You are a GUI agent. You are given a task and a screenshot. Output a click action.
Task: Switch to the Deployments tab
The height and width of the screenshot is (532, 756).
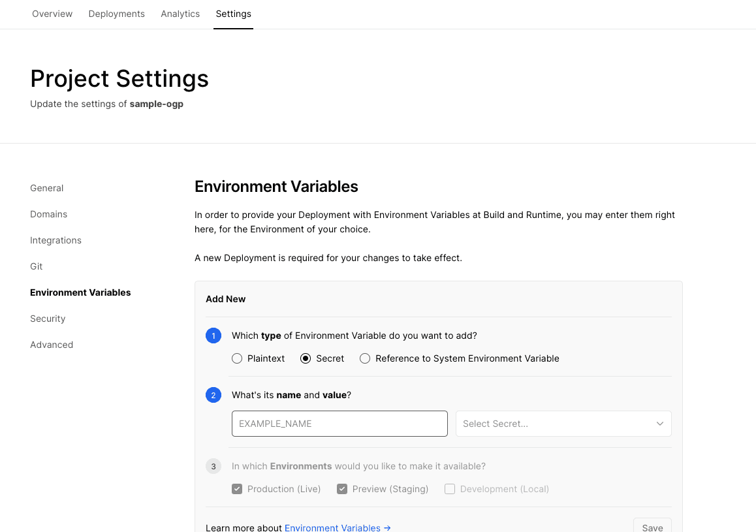117,14
